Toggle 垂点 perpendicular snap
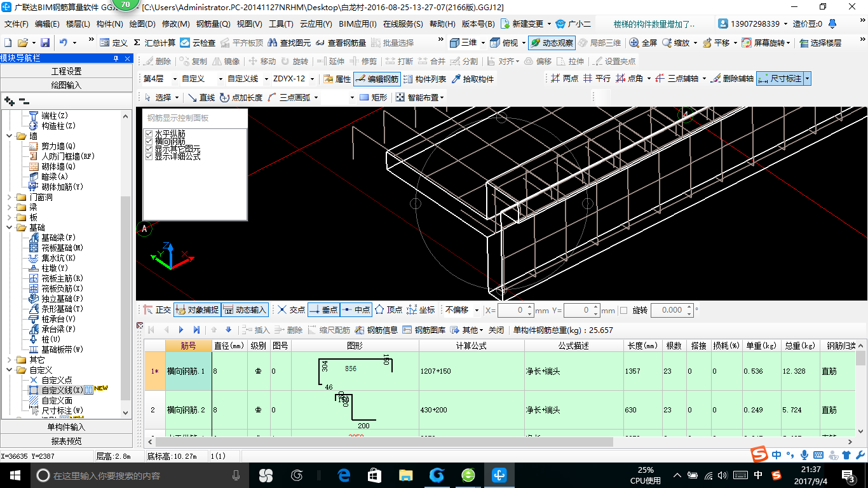The image size is (868, 488). tap(323, 310)
